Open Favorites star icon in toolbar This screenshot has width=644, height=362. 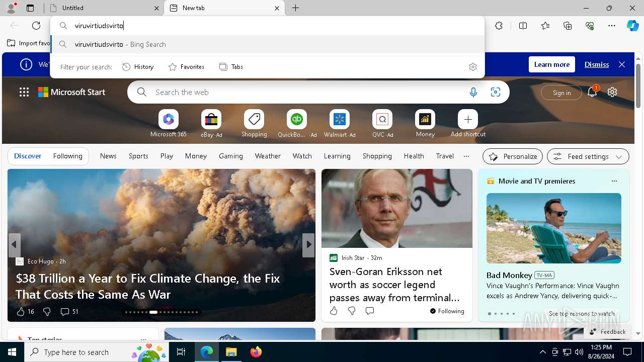545,26
